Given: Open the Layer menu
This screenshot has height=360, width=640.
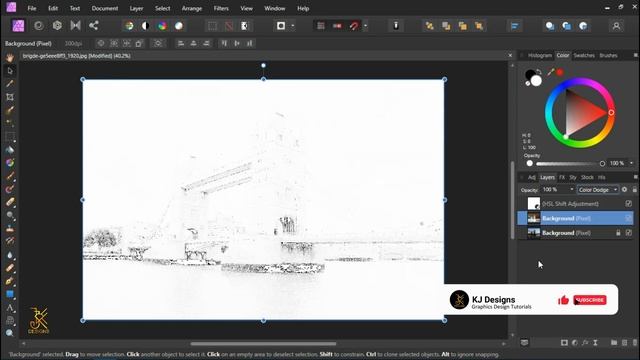Looking at the screenshot, I should click(x=136, y=8).
